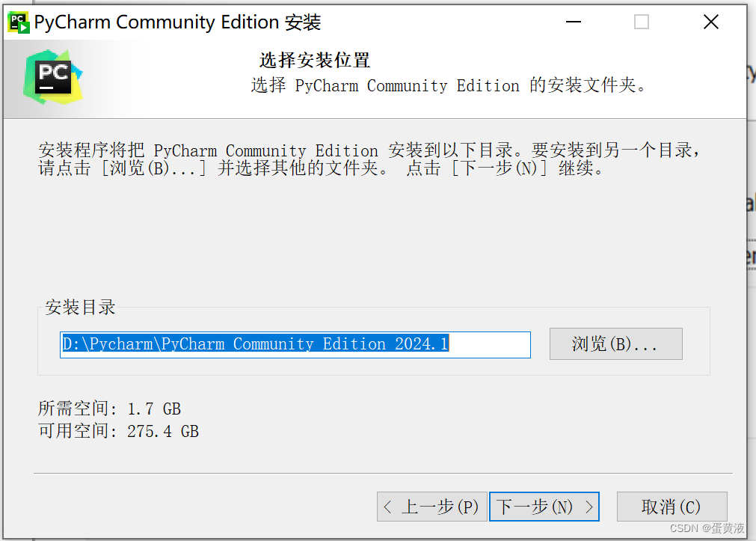Click the install directory path field
The width and height of the screenshot is (756, 541).
(295, 345)
